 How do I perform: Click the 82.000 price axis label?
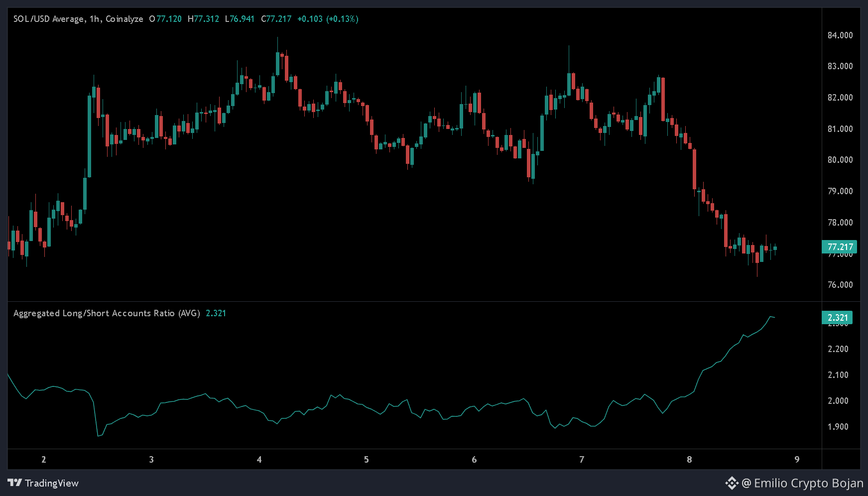point(840,98)
